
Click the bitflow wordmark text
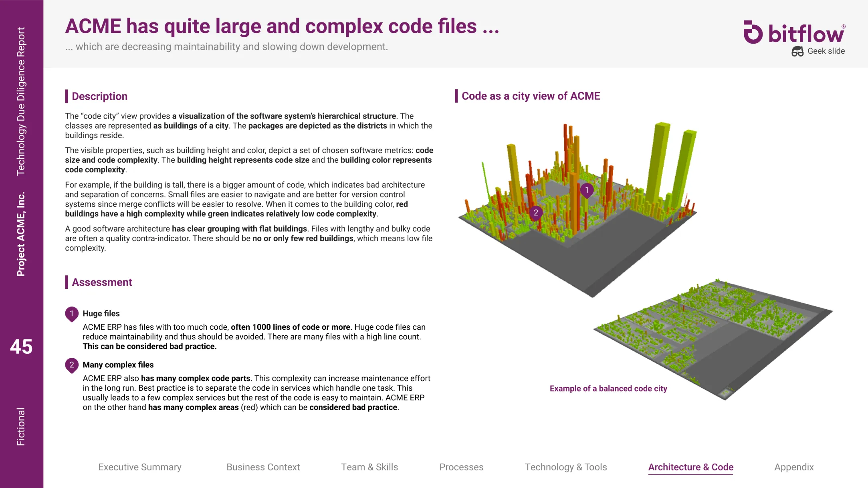pos(806,33)
